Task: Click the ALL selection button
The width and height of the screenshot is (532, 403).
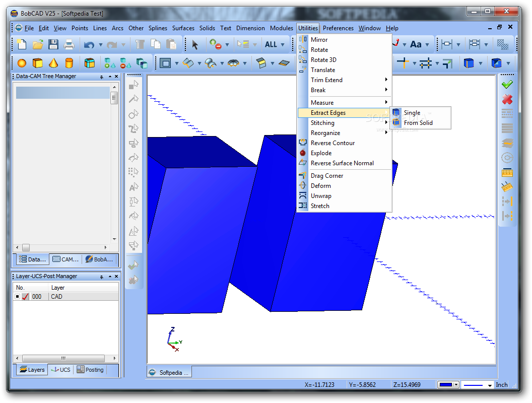Action: pyautogui.click(x=271, y=44)
